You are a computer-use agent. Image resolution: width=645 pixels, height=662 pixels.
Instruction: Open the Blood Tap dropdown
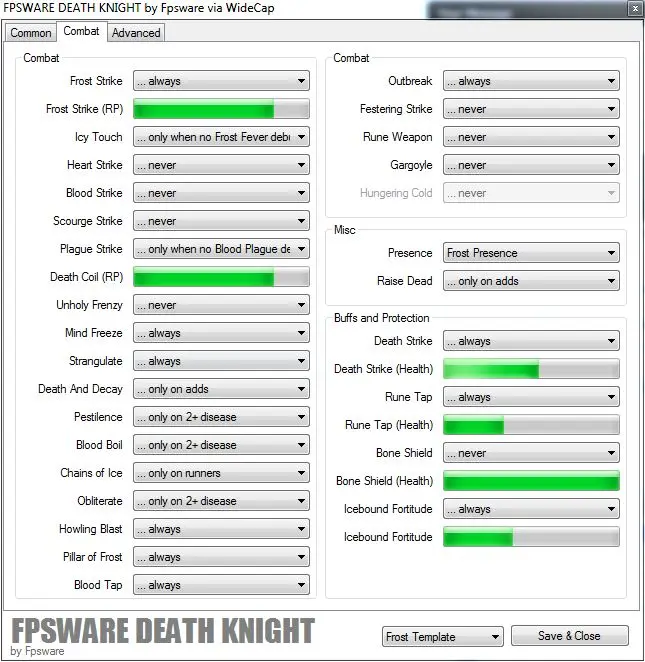(x=221, y=585)
